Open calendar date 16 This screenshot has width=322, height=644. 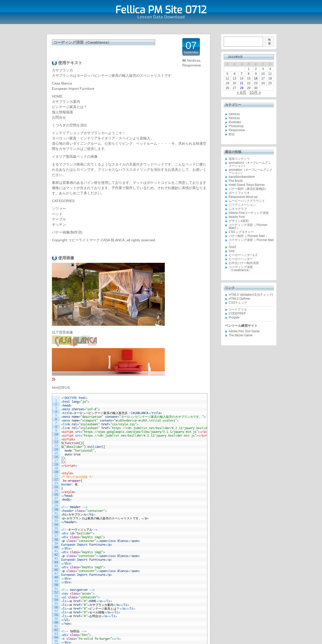[256, 78]
